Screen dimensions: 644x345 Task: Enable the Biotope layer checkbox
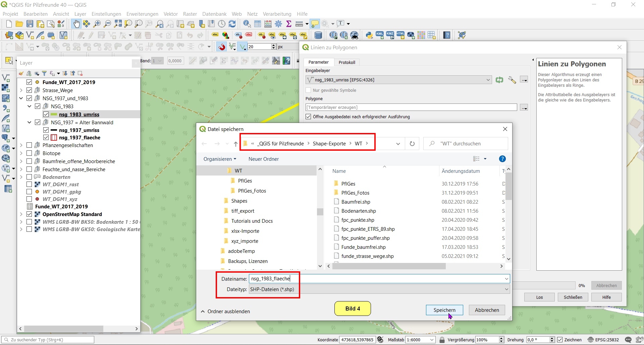point(29,153)
